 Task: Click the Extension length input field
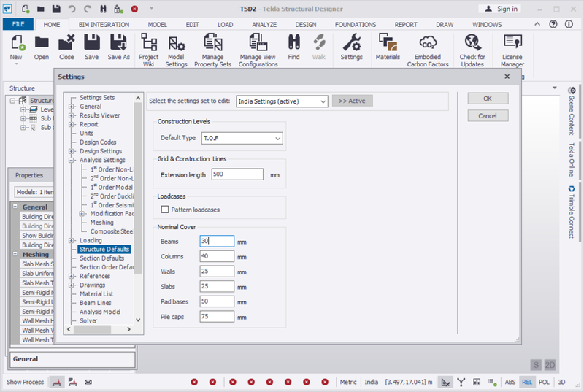point(237,174)
